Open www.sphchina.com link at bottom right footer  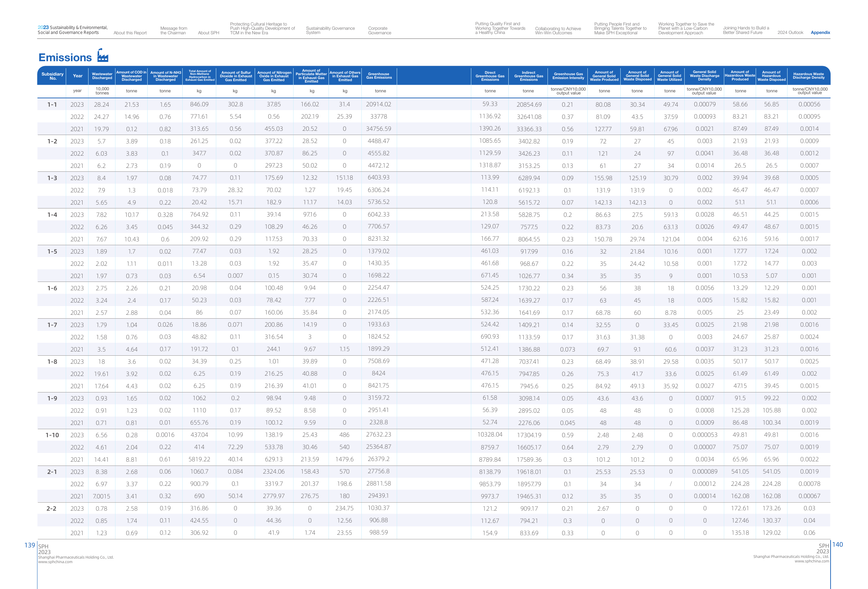811,561
